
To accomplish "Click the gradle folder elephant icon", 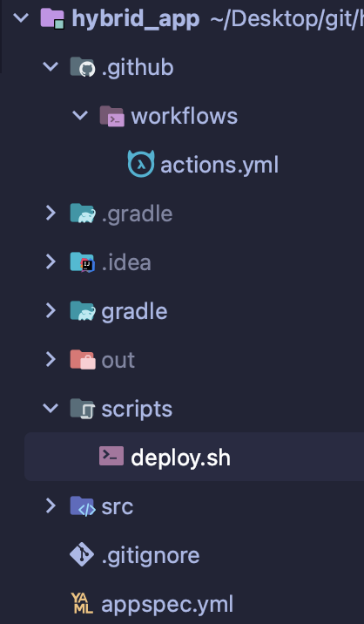I will 83,311.
